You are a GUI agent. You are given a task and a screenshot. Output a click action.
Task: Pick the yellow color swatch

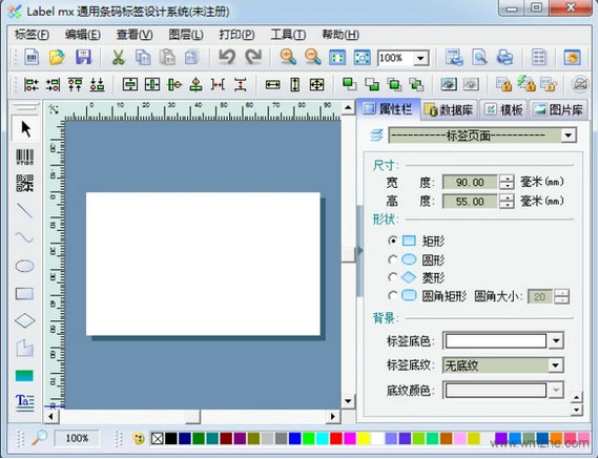point(363,438)
